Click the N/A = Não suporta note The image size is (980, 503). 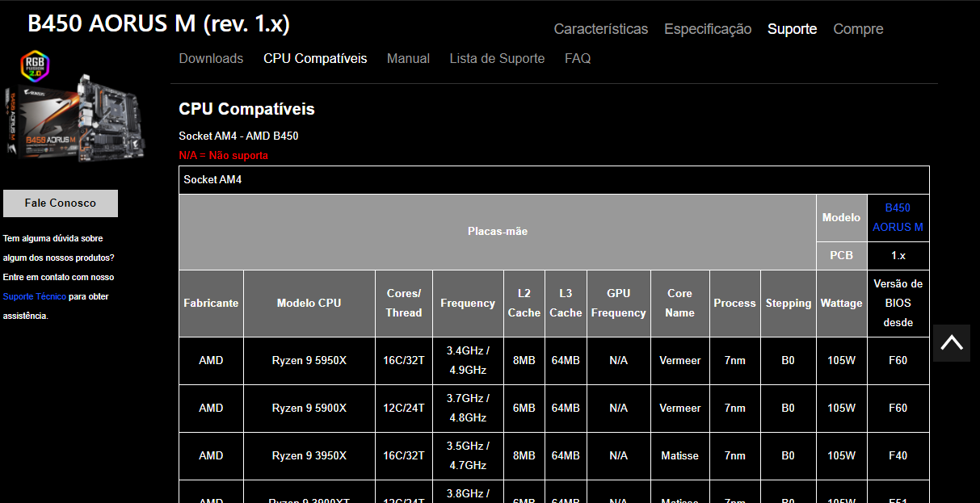tap(223, 155)
